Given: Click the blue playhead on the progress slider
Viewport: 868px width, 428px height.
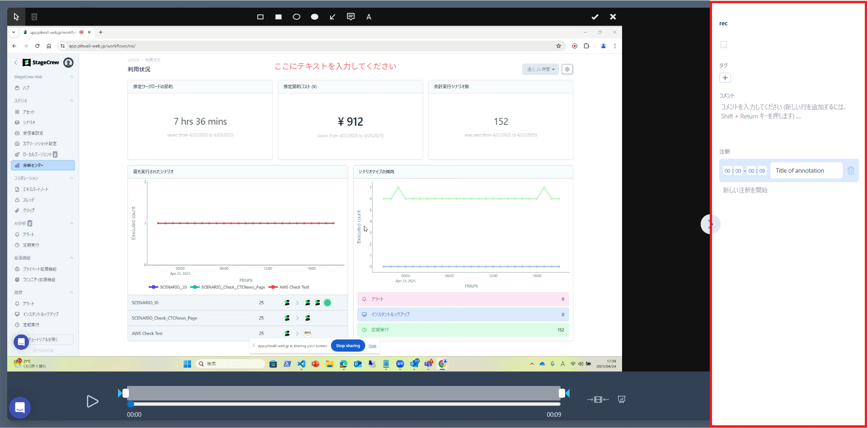Looking at the screenshot, I should click(131, 404).
